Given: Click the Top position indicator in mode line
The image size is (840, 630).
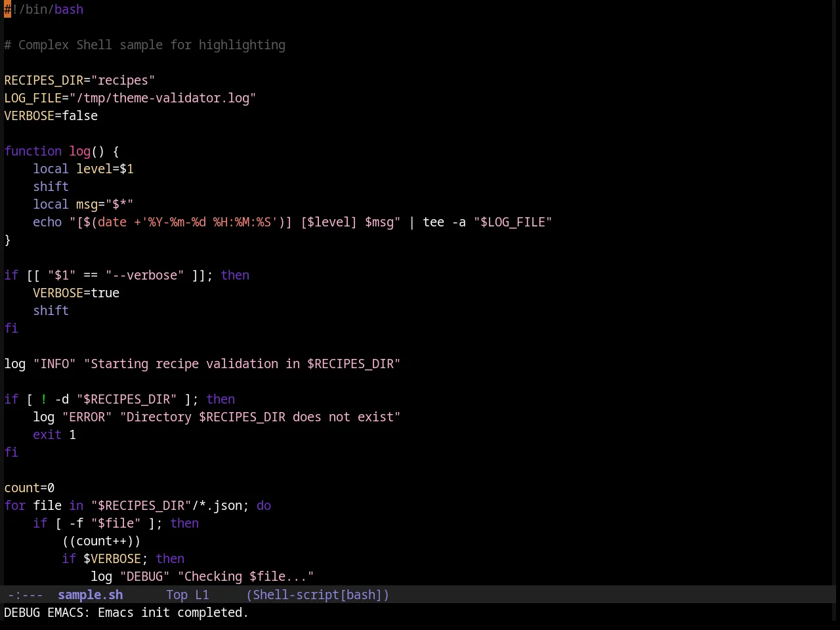Looking at the screenshot, I should (x=177, y=595).
